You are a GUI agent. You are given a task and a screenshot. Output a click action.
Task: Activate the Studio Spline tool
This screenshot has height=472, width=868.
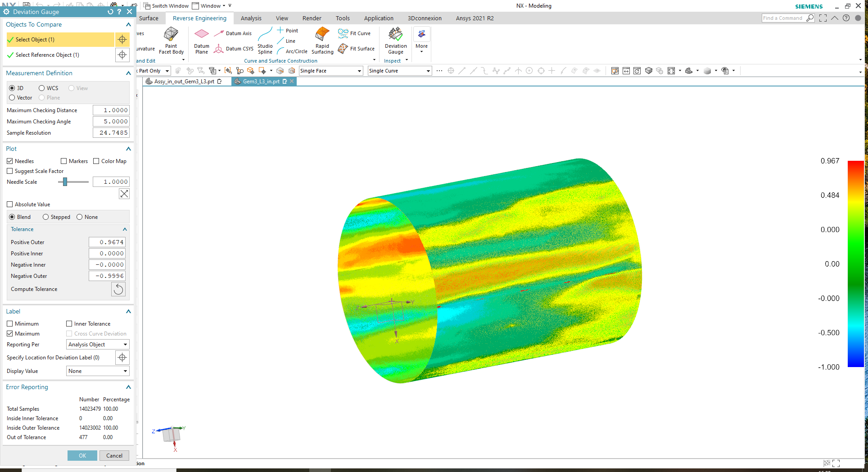(265, 41)
